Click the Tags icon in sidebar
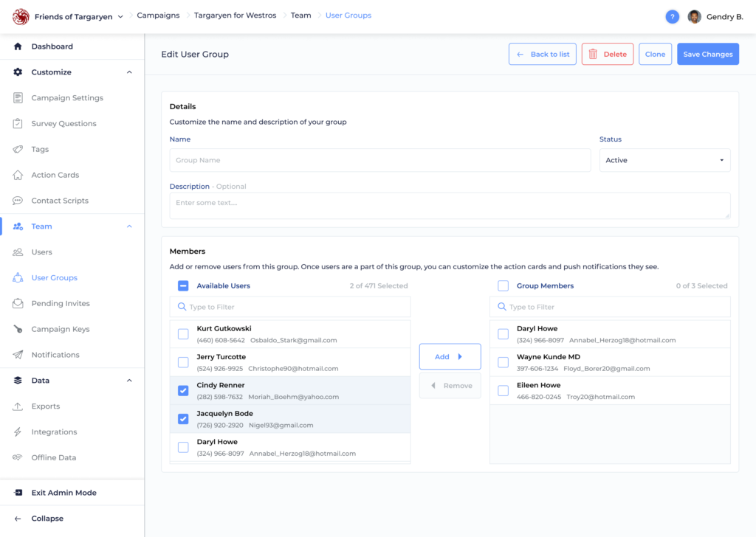This screenshot has width=756, height=537. tap(18, 149)
